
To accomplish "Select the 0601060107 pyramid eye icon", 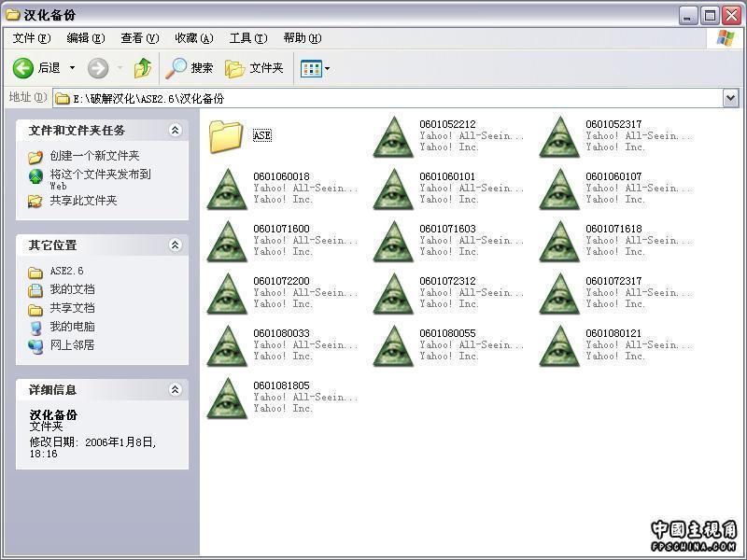I will [x=559, y=189].
